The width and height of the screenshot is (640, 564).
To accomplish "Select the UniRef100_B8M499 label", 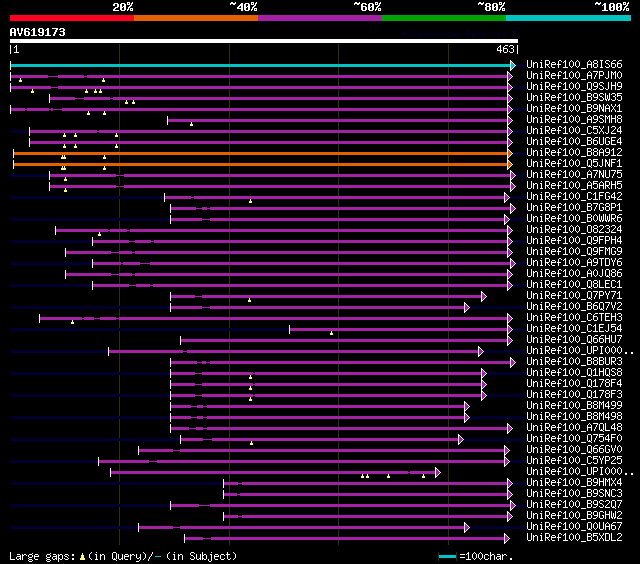I will [x=574, y=406].
